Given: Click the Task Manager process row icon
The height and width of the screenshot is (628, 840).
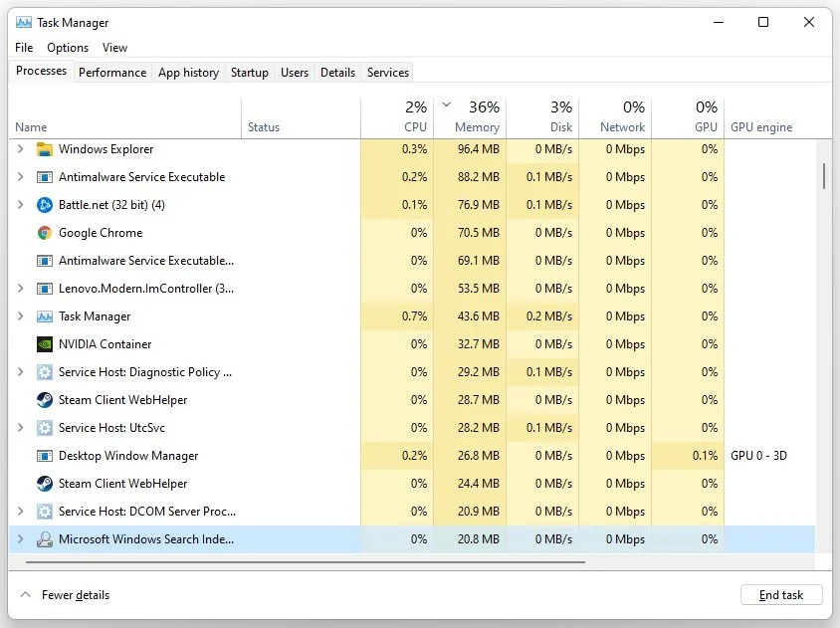Looking at the screenshot, I should click(x=45, y=316).
